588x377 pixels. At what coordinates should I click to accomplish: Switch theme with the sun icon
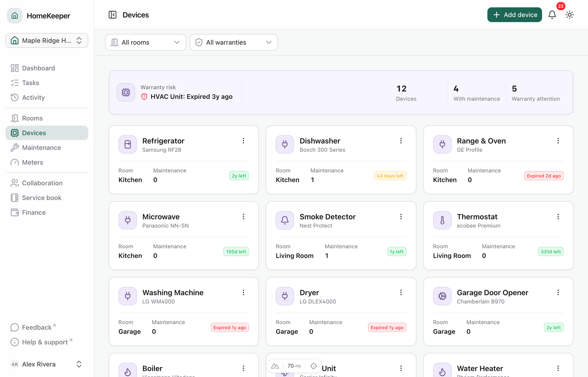(570, 15)
